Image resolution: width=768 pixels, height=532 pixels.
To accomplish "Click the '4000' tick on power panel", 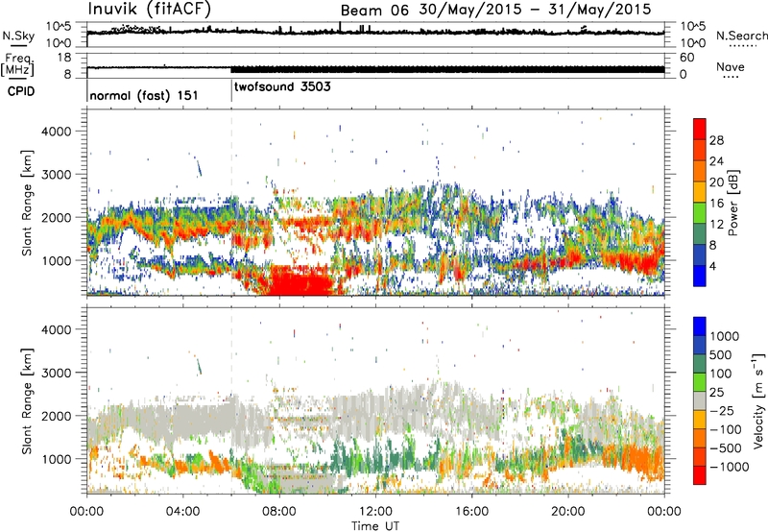I will (x=56, y=132).
